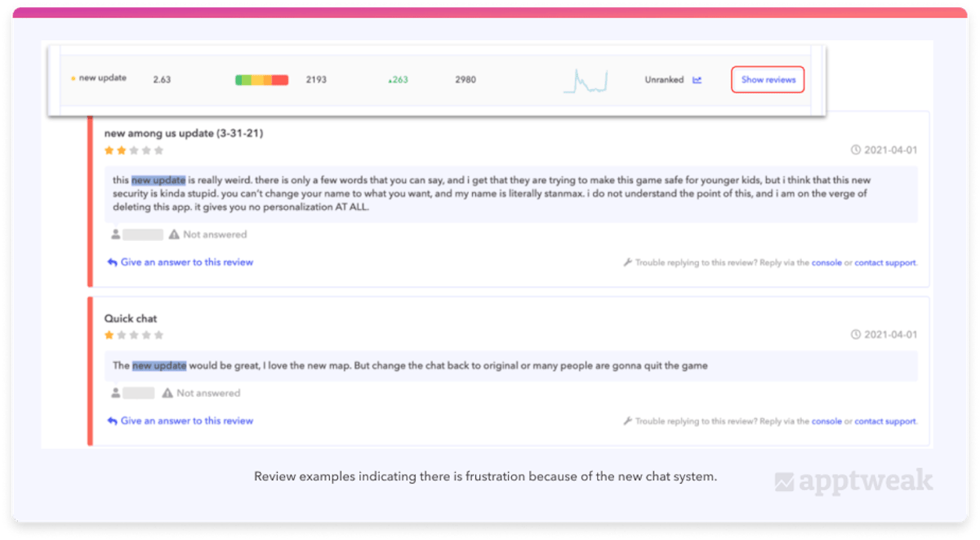Open the console link in the among us update review
This screenshot has height=540, width=980.
[x=826, y=263]
